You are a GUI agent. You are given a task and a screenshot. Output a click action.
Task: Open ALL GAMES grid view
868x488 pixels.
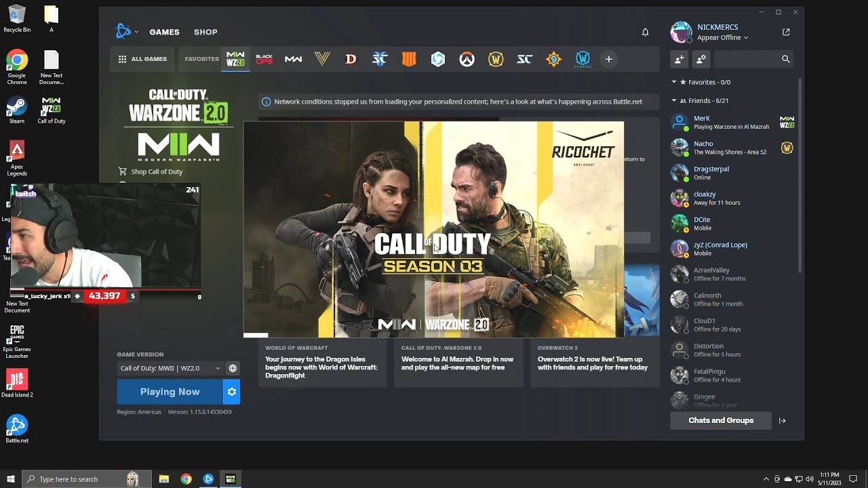142,59
